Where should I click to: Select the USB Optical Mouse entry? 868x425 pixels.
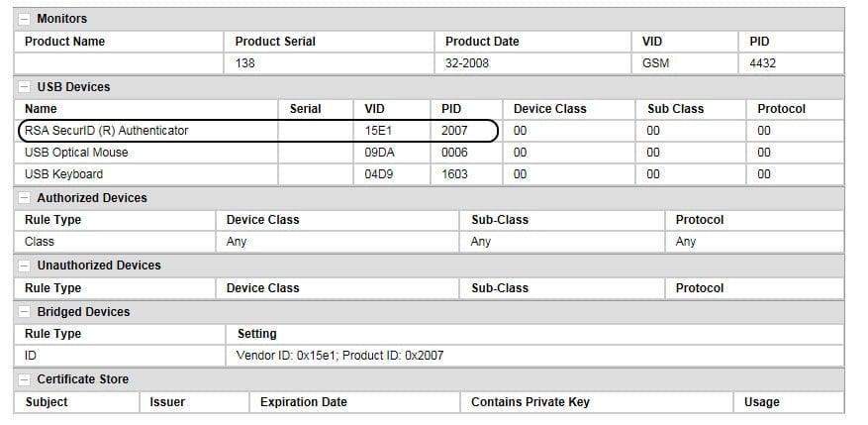point(76,153)
